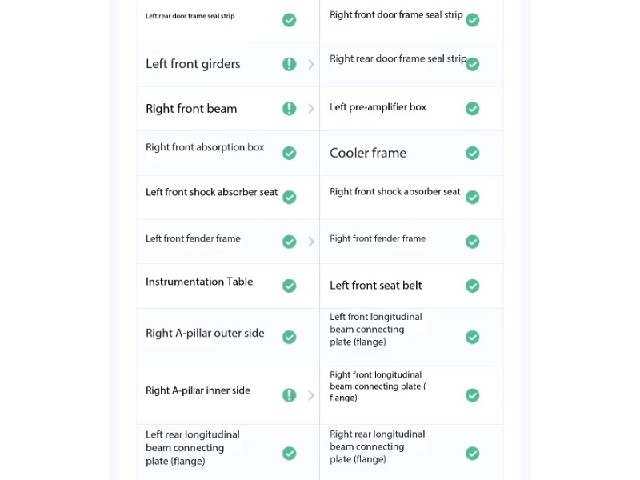The image size is (640, 480).
Task: Click the green check beside Left front seat belt
Action: coord(472,286)
